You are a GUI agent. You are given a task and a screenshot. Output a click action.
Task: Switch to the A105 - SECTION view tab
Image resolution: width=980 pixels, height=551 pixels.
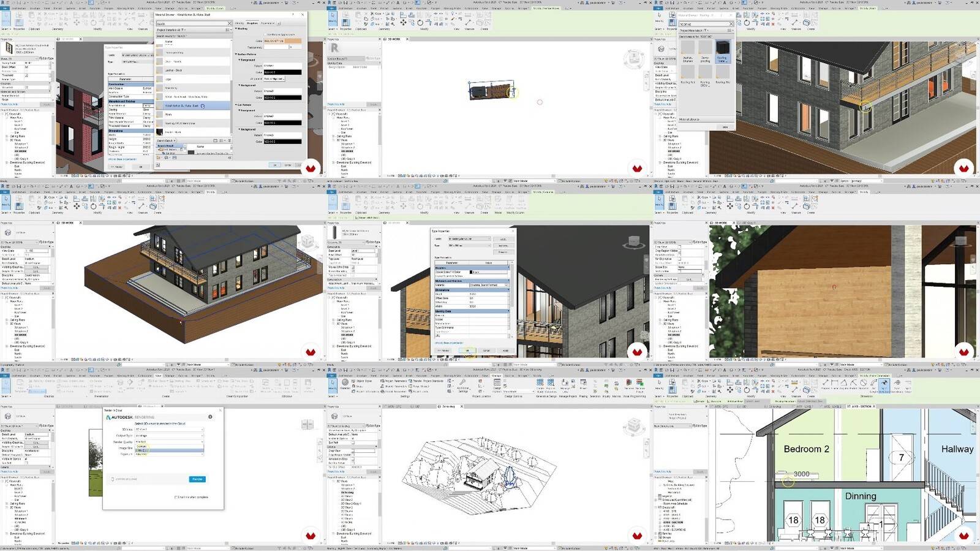click(861, 406)
